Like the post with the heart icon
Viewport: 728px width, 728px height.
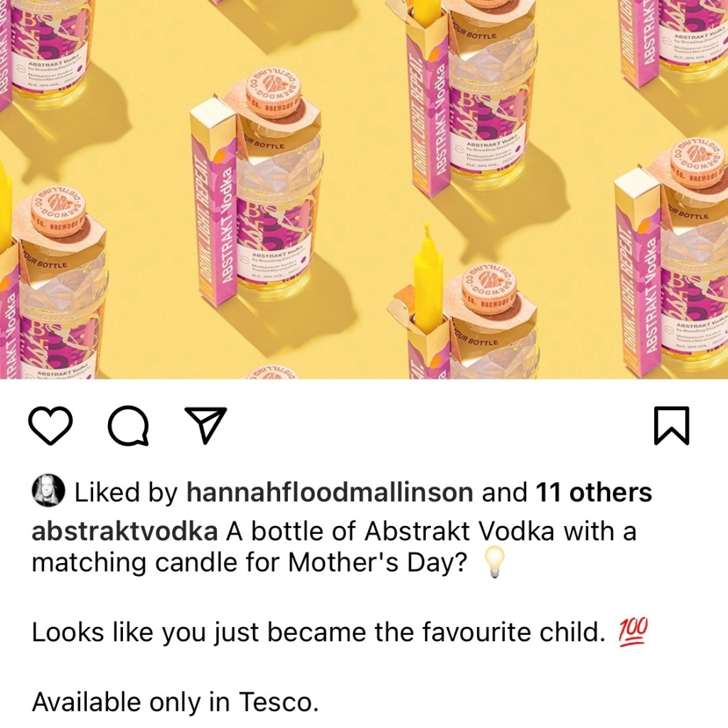pyautogui.click(x=51, y=426)
